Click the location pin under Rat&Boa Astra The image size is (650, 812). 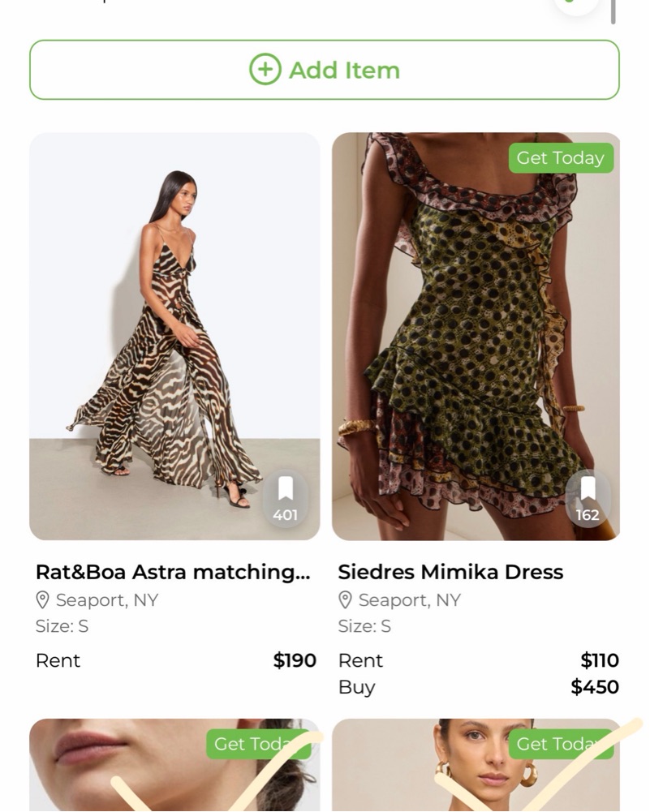(x=43, y=600)
